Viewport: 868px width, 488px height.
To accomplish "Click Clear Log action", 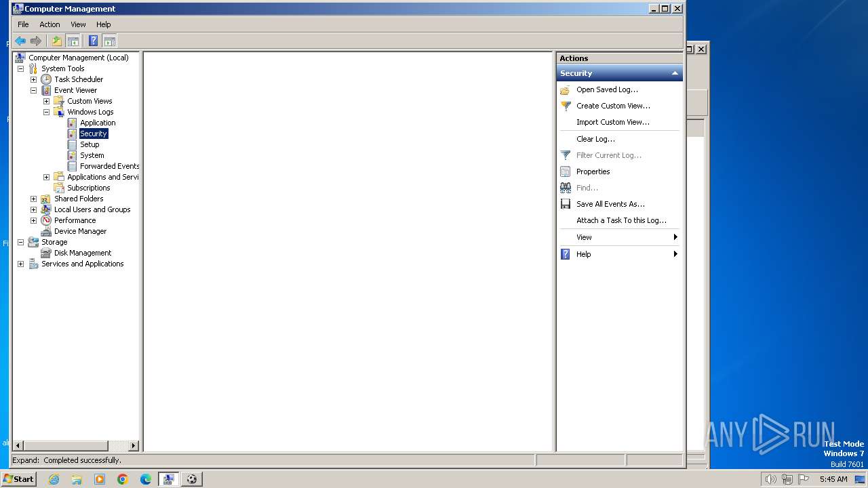I will 595,139.
